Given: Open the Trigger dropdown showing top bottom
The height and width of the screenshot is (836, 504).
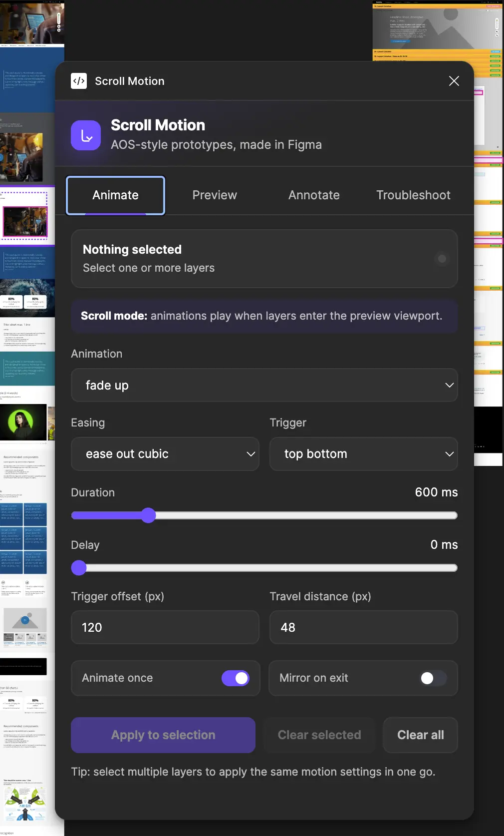Looking at the screenshot, I should (x=363, y=454).
